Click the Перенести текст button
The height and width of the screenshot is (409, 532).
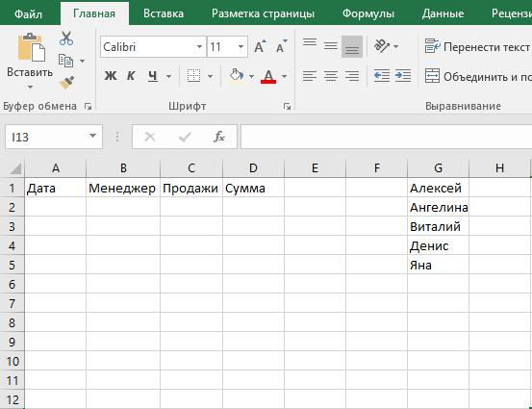tap(478, 46)
